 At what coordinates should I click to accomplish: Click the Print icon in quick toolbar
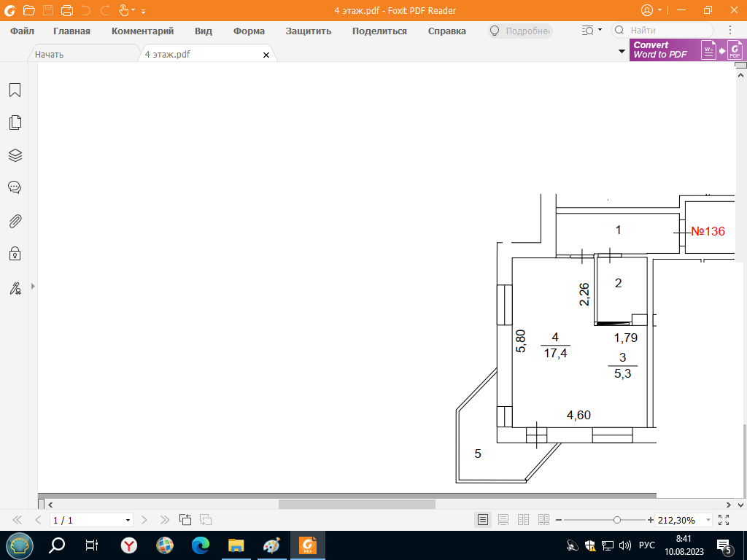coord(67,10)
